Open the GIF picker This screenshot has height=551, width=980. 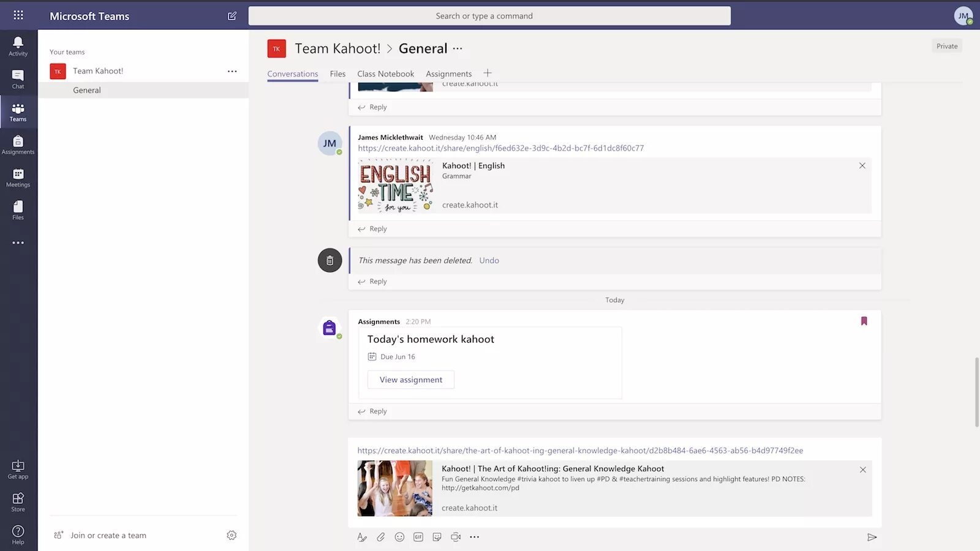[418, 537]
